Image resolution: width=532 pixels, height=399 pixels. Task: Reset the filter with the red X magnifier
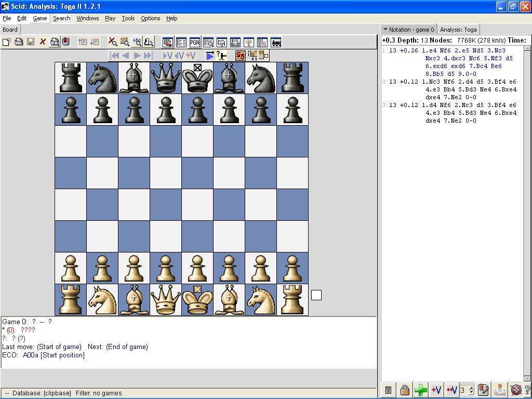point(113,42)
